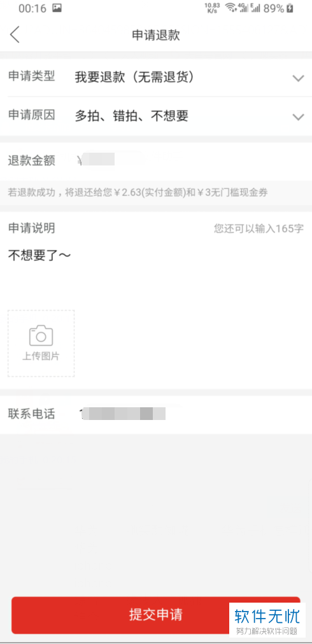Tap the battery icon in status bar

(290, 8)
